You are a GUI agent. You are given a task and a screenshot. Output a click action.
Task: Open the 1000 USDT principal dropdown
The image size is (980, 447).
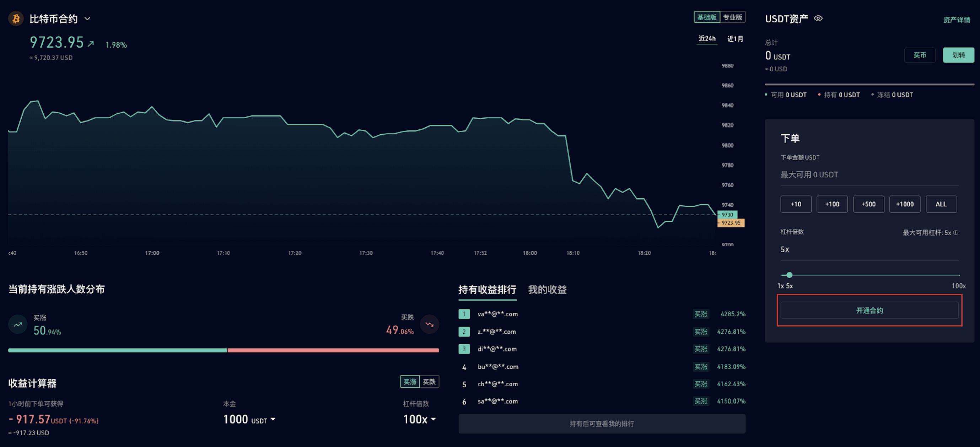point(273,419)
